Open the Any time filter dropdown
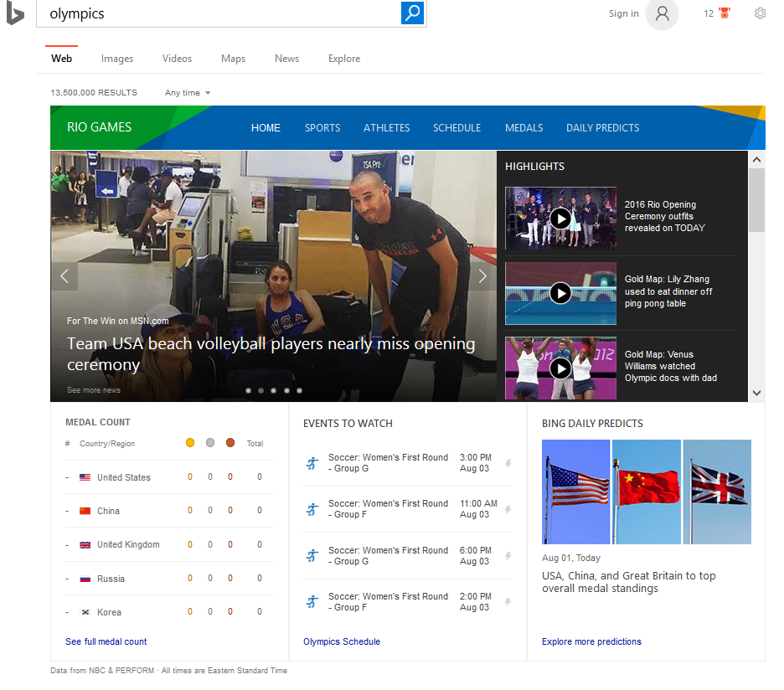This screenshot has width=784, height=690. click(x=188, y=92)
